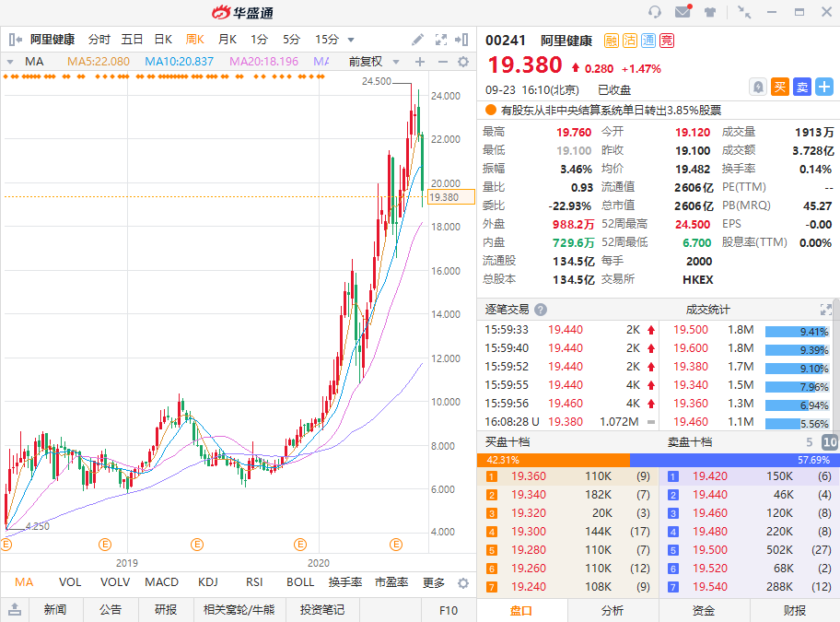Expand chart to fullscreen
Screen dimensions: 840x622
point(441,39)
